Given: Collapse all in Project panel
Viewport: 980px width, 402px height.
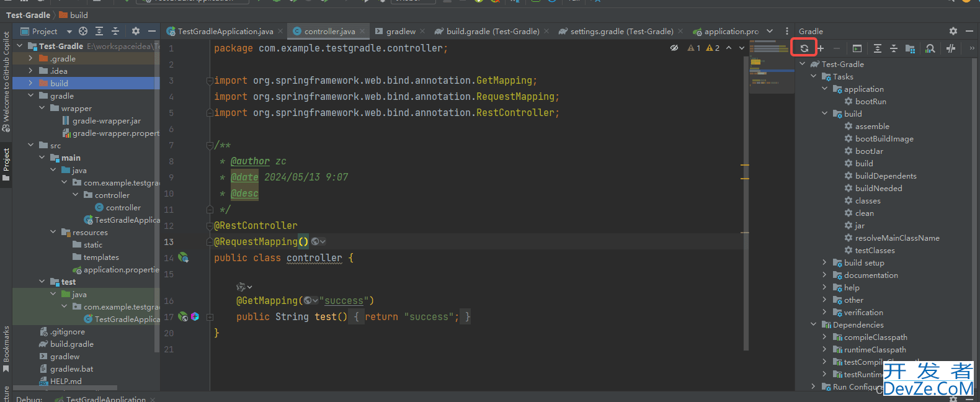Looking at the screenshot, I should 115,31.
